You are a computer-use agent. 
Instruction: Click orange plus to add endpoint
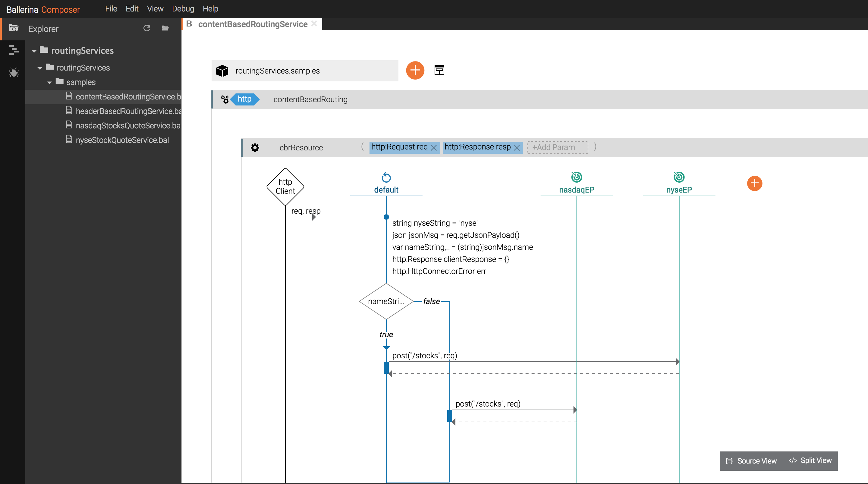tap(754, 183)
